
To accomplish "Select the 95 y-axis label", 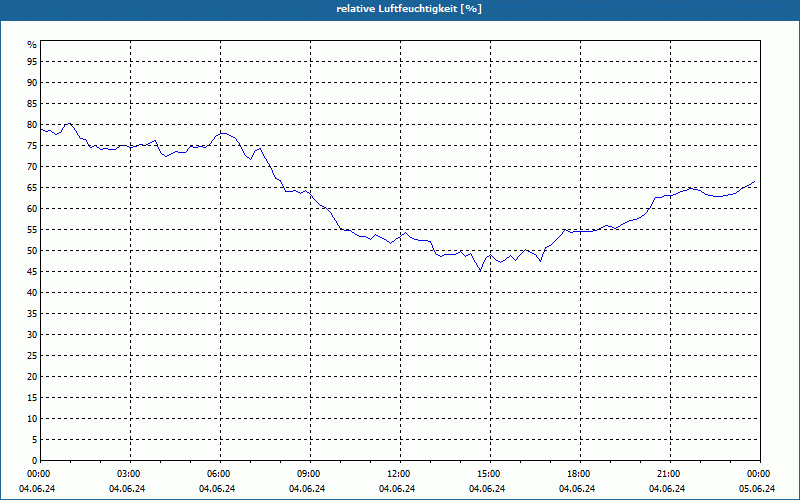I will [32, 62].
